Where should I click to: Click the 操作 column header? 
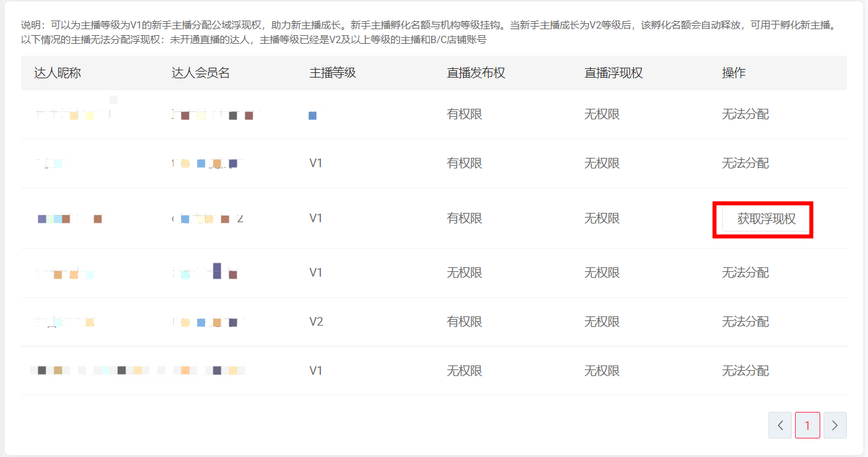734,73
